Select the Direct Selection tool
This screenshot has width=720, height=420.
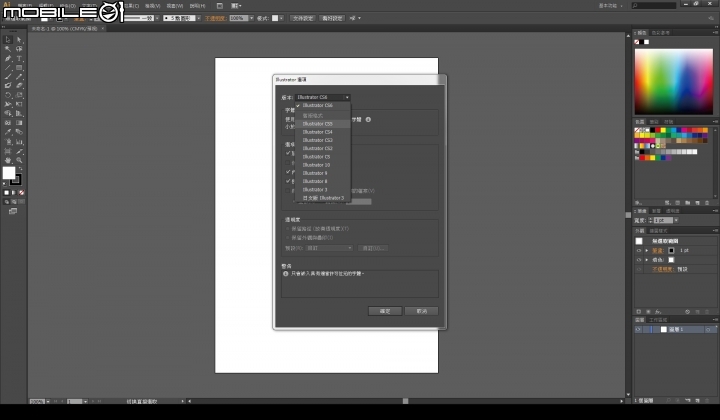[x=19, y=40]
